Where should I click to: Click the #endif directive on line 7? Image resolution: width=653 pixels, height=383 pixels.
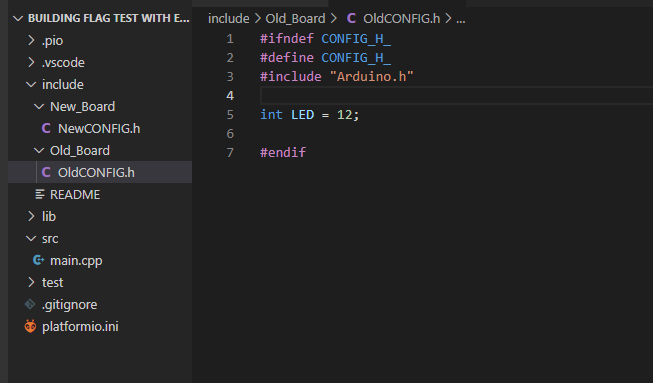[x=283, y=152]
